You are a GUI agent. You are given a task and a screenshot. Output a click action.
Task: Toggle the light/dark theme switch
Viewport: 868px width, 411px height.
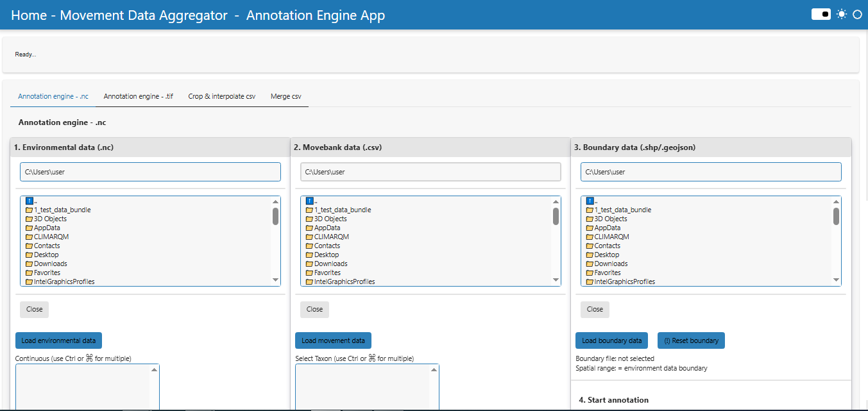pos(821,14)
